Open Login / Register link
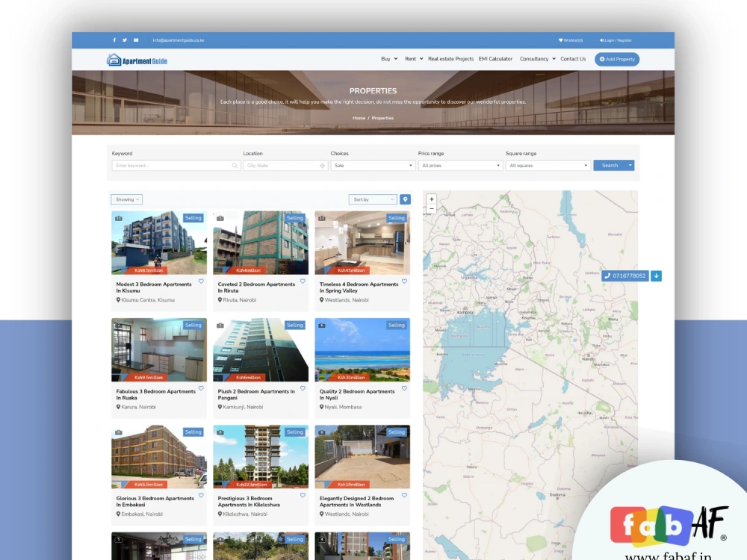747x560 pixels. point(616,40)
